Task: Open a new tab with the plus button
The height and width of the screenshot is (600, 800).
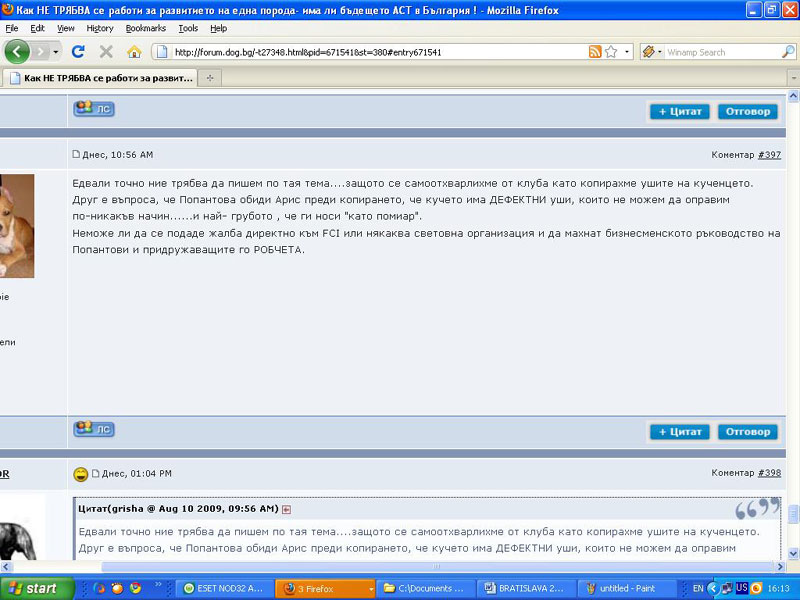Action: pyautogui.click(x=210, y=78)
